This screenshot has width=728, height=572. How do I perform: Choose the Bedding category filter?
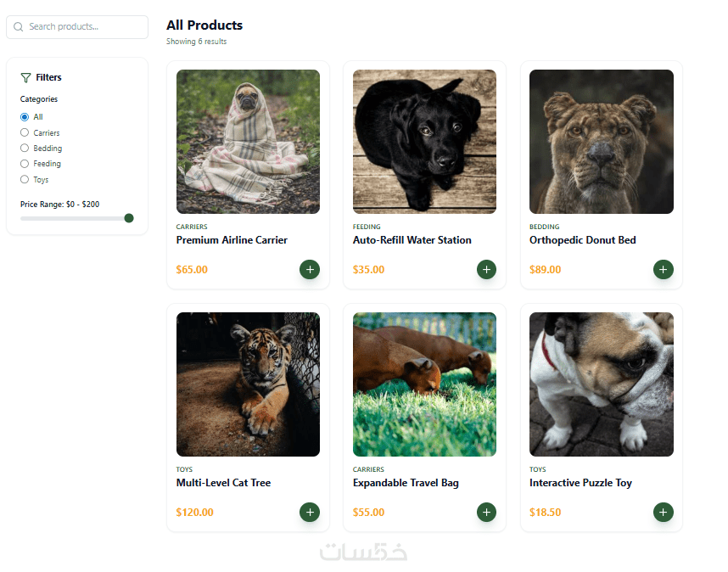pos(25,149)
